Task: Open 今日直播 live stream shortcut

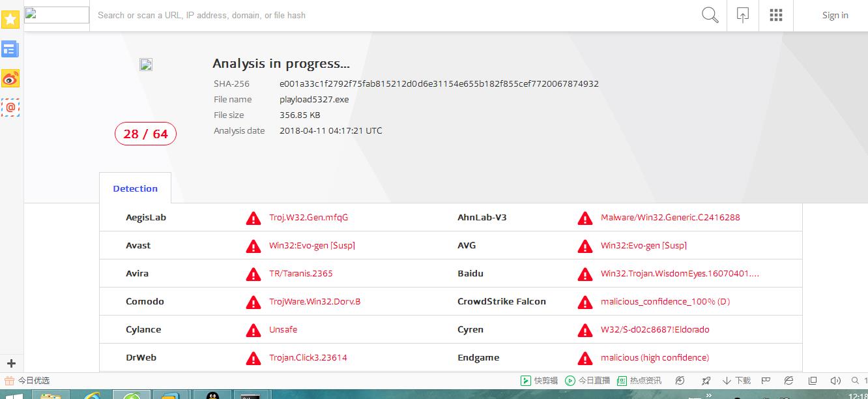Action: click(587, 380)
